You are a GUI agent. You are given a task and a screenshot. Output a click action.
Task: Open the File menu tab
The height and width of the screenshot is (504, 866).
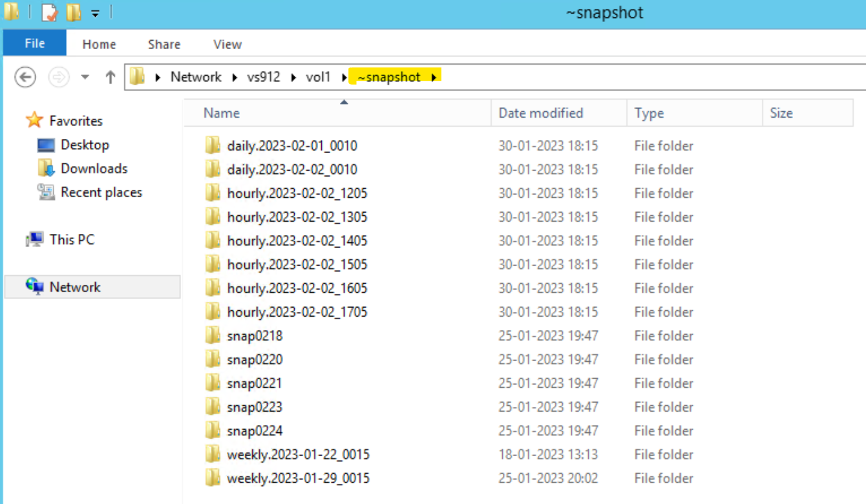(x=34, y=43)
